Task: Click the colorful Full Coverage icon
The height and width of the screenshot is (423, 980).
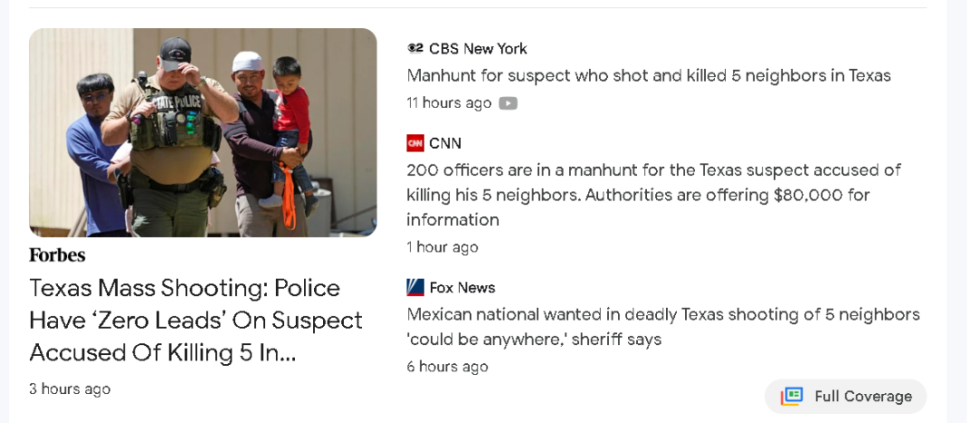Action: pos(792,396)
